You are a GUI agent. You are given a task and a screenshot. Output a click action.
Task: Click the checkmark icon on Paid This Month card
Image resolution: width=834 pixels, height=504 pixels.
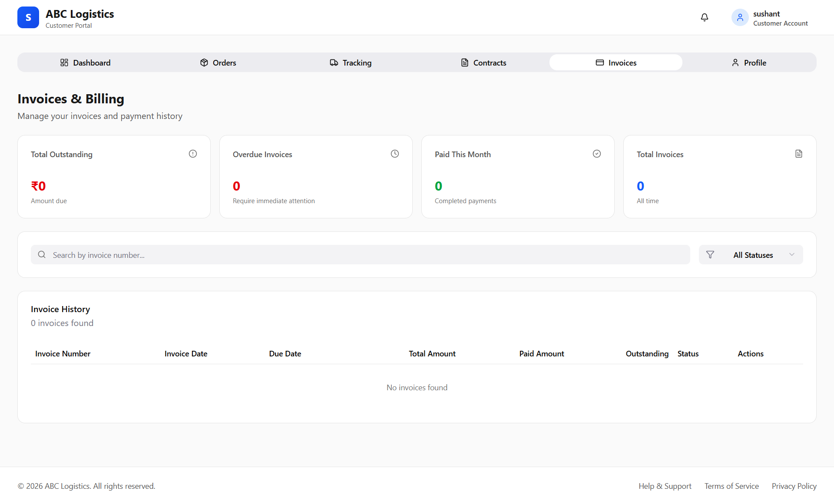coord(596,154)
